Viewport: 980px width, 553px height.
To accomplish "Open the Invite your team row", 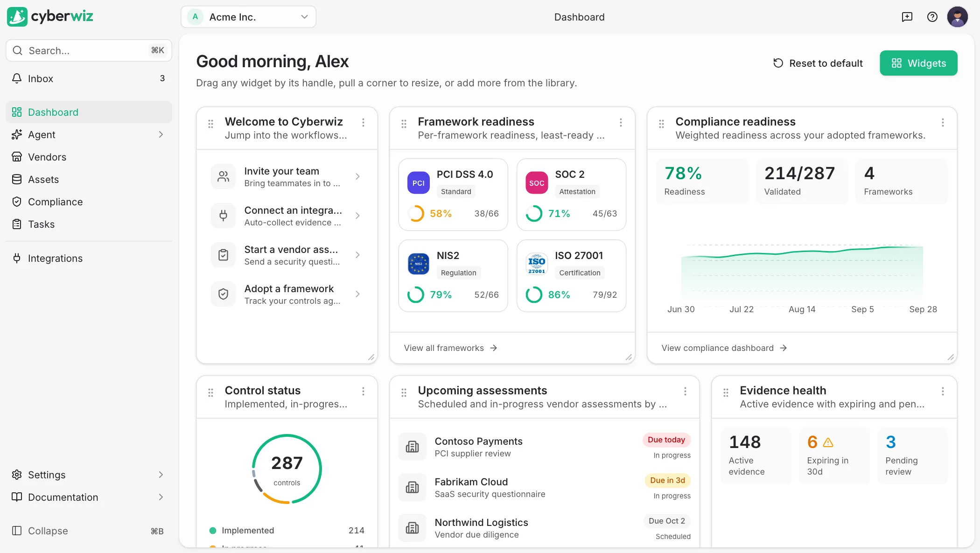I will (x=287, y=177).
